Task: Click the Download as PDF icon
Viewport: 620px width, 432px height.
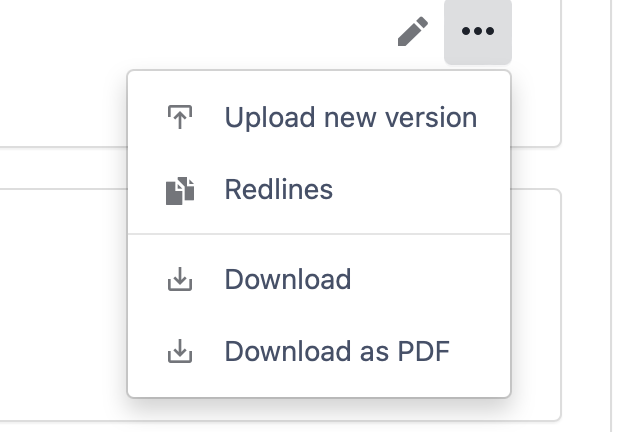Action: (x=180, y=351)
